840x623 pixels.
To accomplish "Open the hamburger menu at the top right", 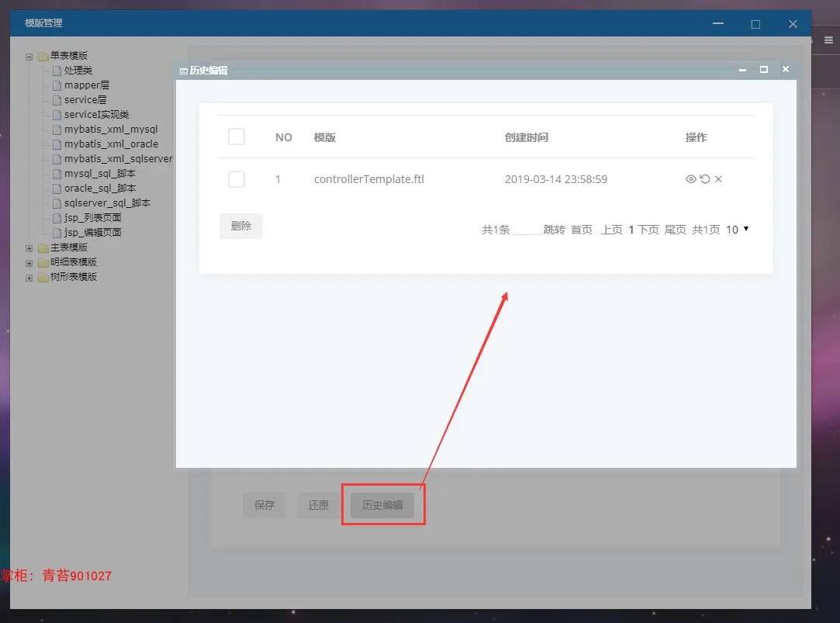I will (828, 40).
